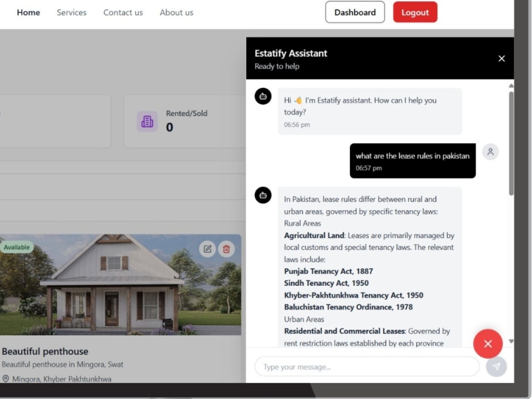The width and height of the screenshot is (532, 399).
Task: Click Baluchistan Tenancy Ordinance, 1978 text
Action: tap(348, 307)
